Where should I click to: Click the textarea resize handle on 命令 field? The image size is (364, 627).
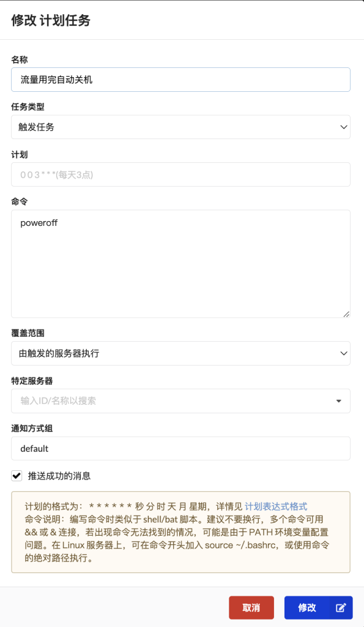coord(346,314)
